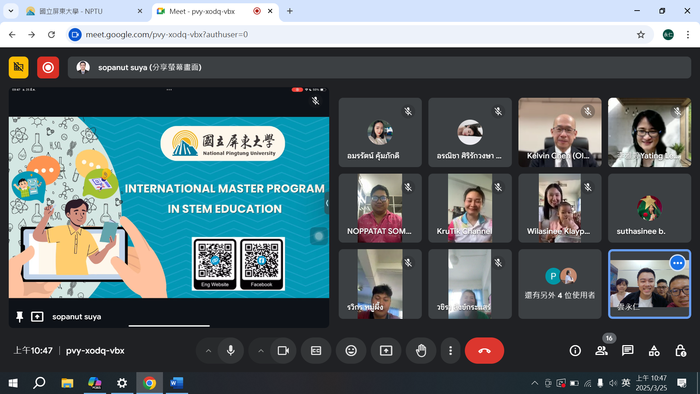The width and height of the screenshot is (700, 394).
Task: Select the Kelvin Chen video tile
Action: coord(560,132)
